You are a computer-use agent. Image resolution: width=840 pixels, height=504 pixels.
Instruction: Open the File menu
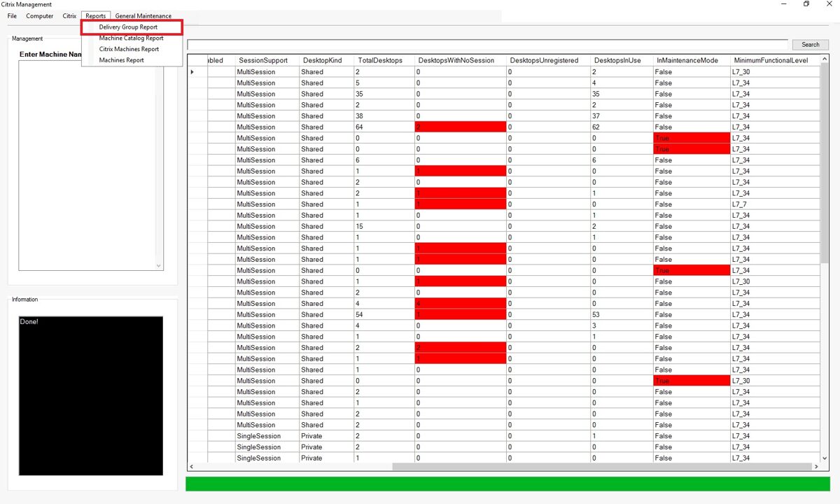12,16
